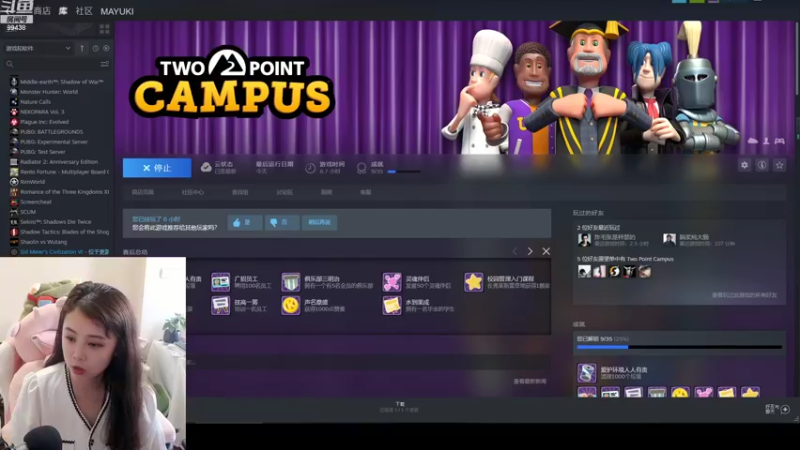Click achievements progress bar 9/35
This screenshot has width=800, height=450.
[x=679, y=347]
